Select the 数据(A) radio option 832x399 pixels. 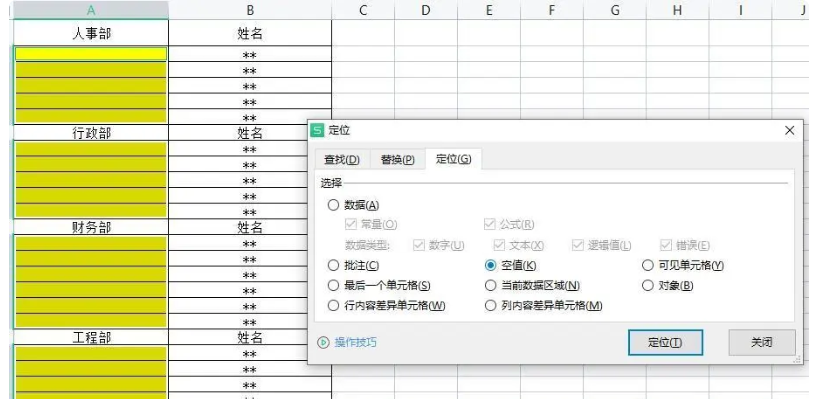coord(354,205)
